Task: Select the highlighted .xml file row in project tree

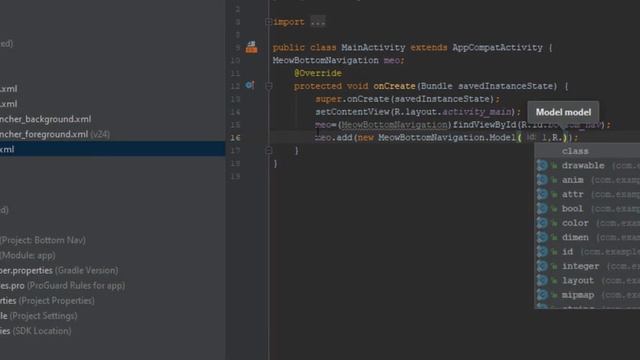Action: [x=112, y=149]
